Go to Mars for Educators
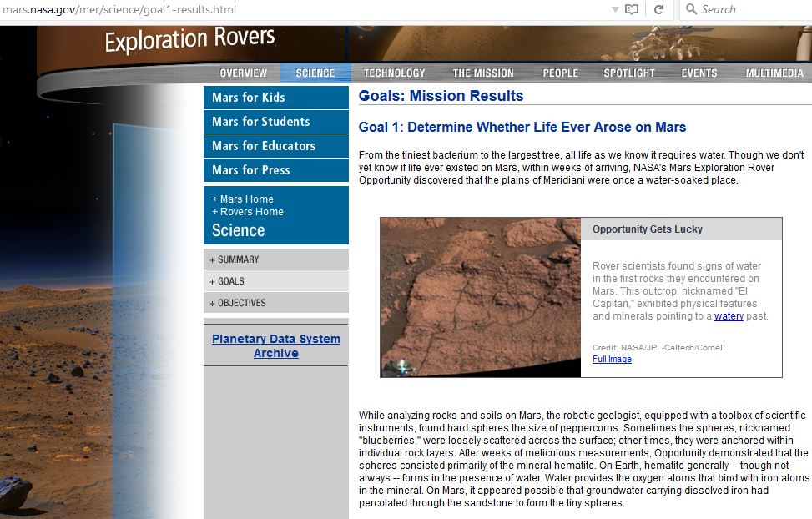The height and width of the screenshot is (519, 812). (x=276, y=146)
